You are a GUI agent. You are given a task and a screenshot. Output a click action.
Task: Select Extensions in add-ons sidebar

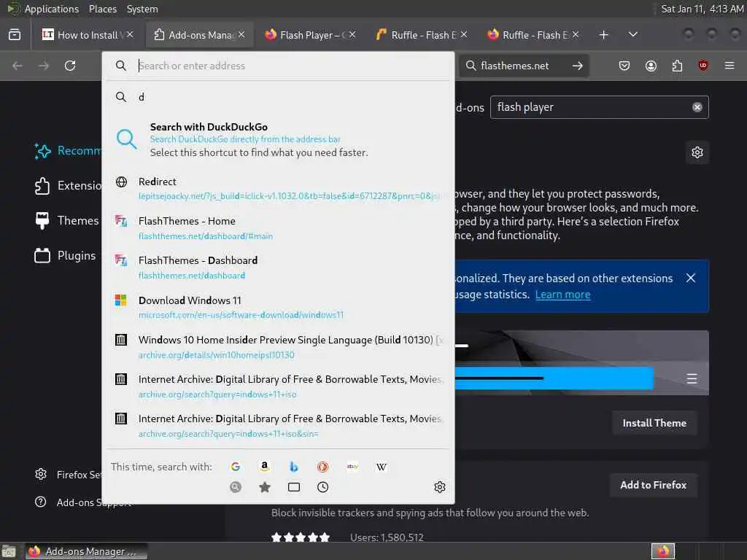pos(67,186)
